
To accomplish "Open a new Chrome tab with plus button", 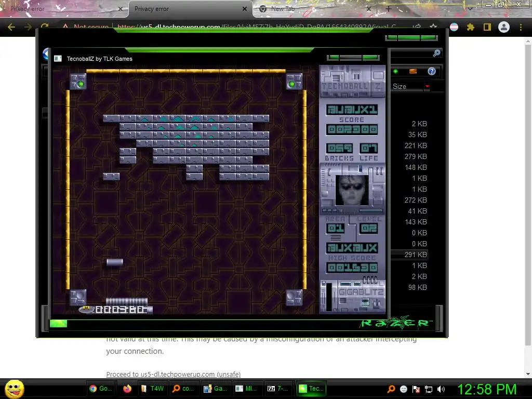I will pyautogui.click(x=389, y=9).
